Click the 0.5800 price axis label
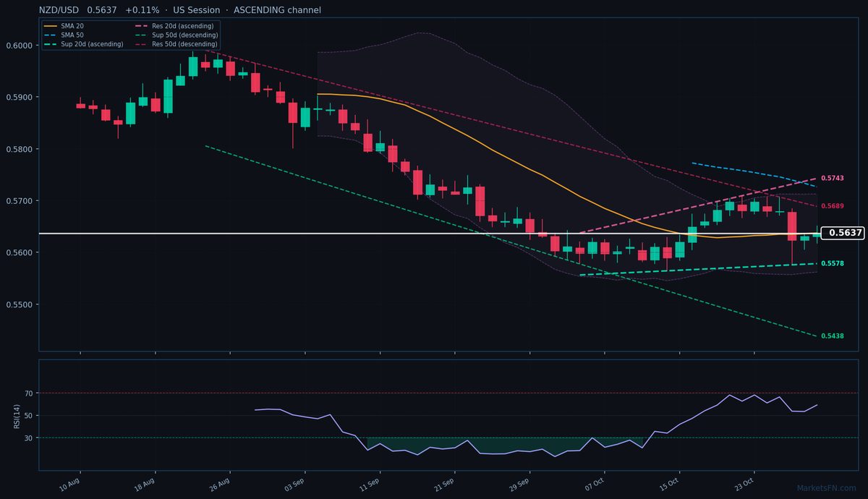The width and height of the screenshot is (868, 499). [x=21, y=149]
